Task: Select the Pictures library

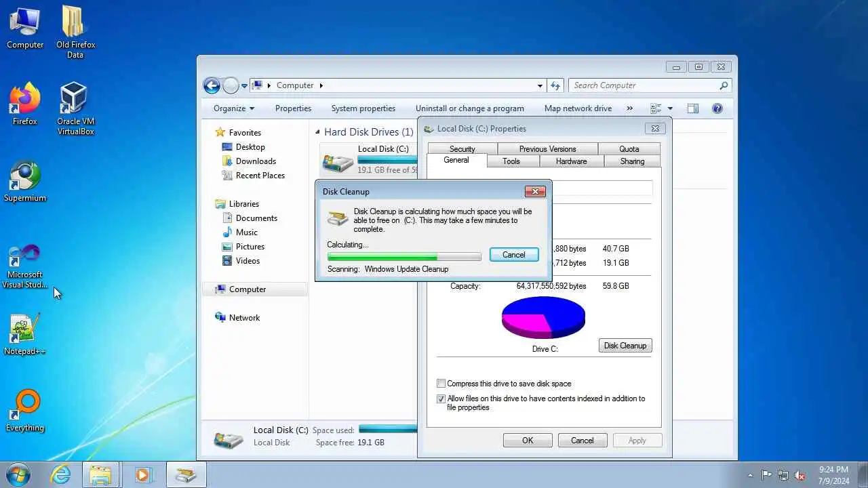Action: point(250,247)
